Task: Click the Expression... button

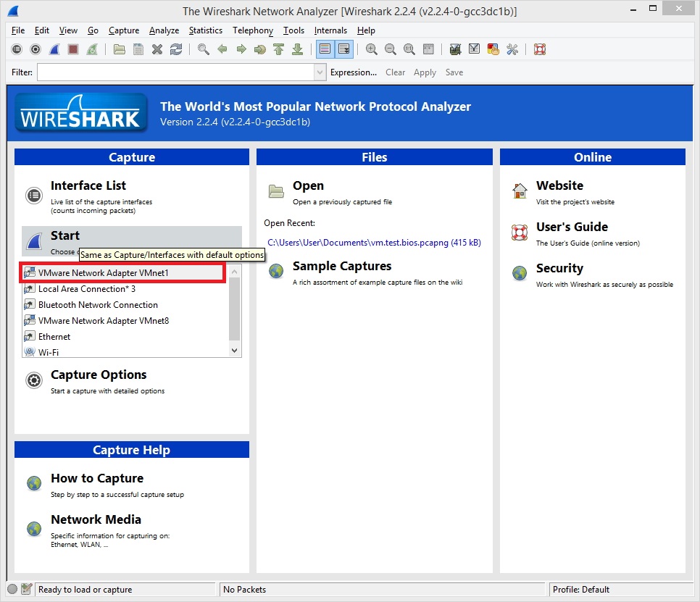Action: point(354,72)
